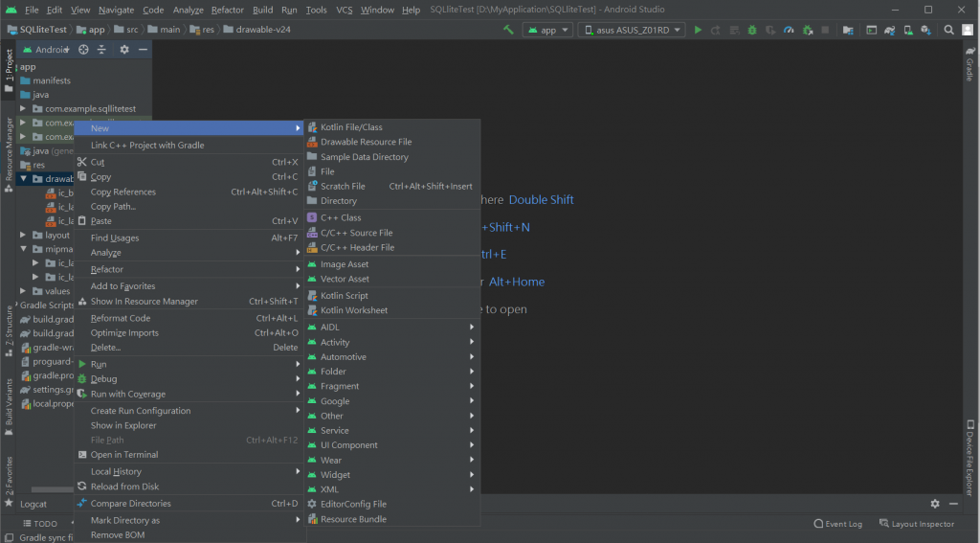
Task: Open the SDK Manager icon
Action: point(926,30)
